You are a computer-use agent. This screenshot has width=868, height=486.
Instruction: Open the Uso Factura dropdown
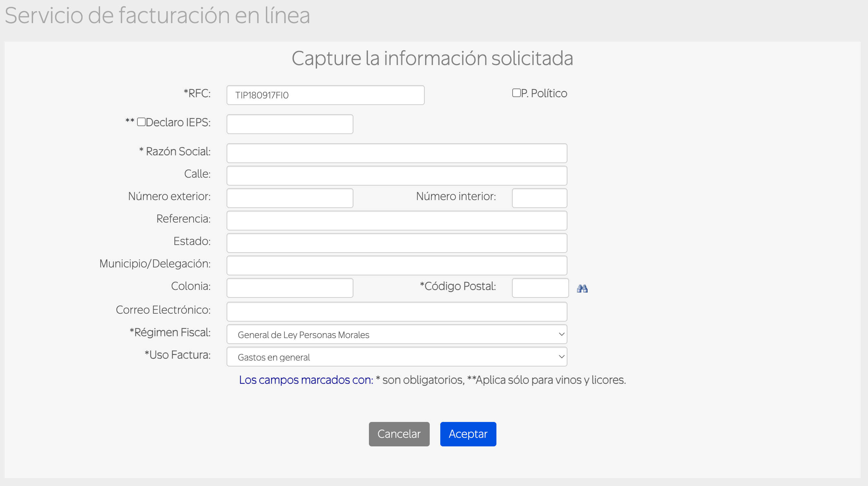tap(397, 357)
